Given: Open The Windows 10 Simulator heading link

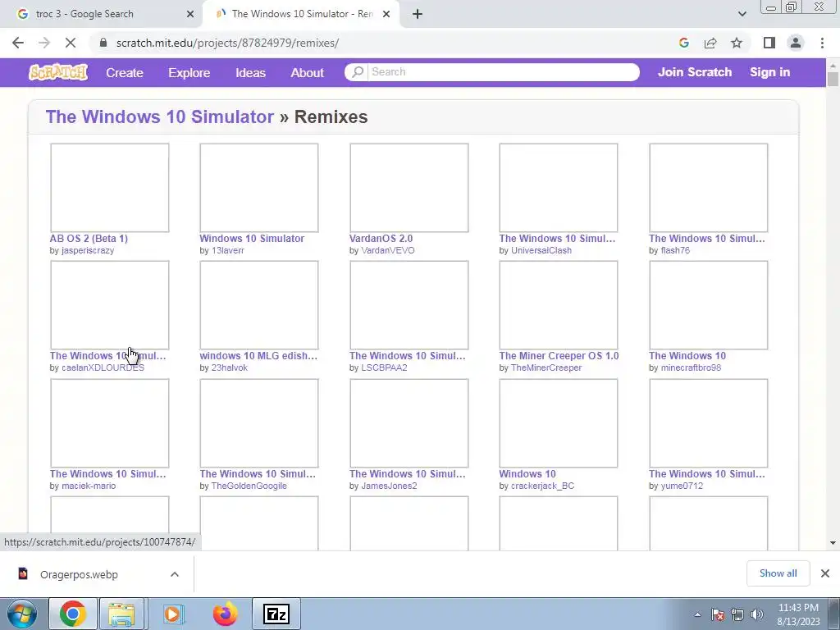Looking at the screenshot, I should pyautogui.click(x=160, y=116).
